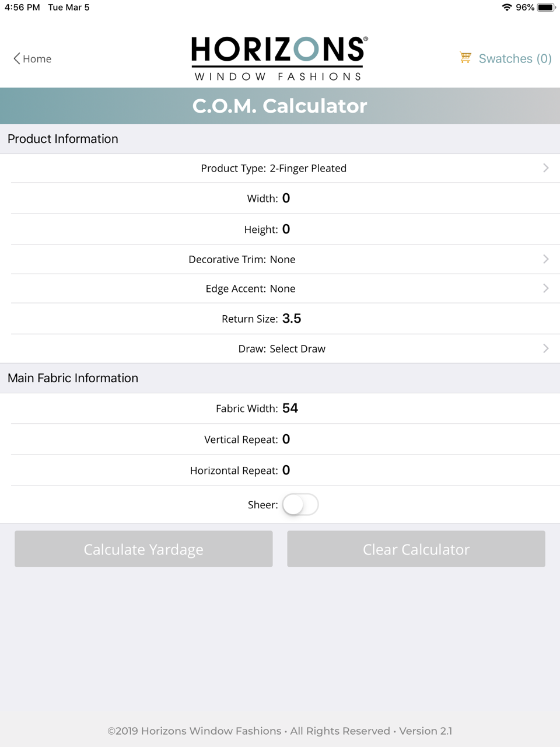Go to the Home screen
Image resolution: width=560 pixels, height=747 pixels.
[x=37, y=58]
